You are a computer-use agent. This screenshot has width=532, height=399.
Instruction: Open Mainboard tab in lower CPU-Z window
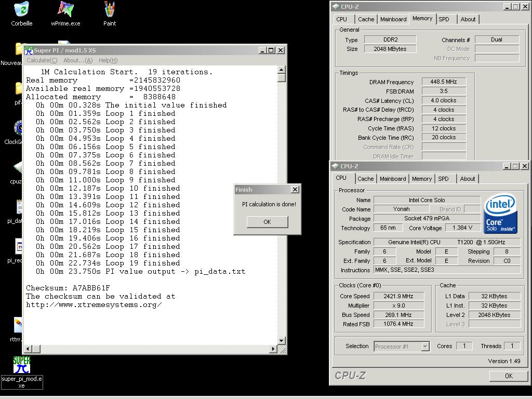point(393,179)
